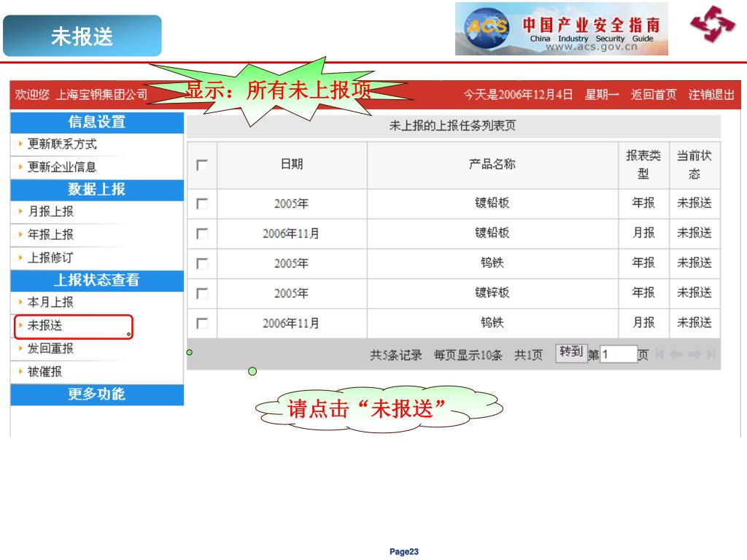Click 月报 cell in the 2006年11月 钨铁 row
Image resolution: width=747 pixels, height=560 pixels.
[643, 322]
